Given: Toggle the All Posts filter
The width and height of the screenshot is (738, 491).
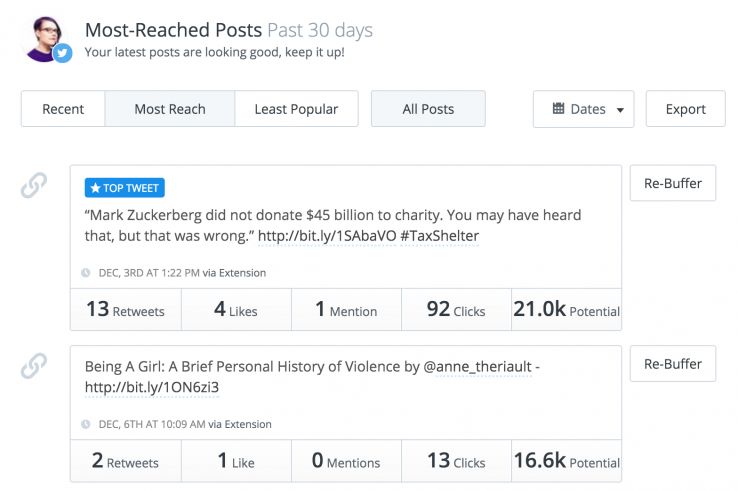Looking at the screenshot, I should tap(428, 109).
